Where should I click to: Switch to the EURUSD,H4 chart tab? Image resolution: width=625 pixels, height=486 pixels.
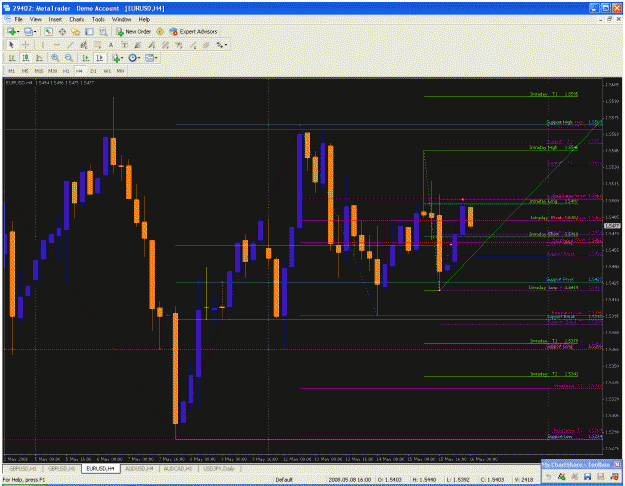click(100, 468)
